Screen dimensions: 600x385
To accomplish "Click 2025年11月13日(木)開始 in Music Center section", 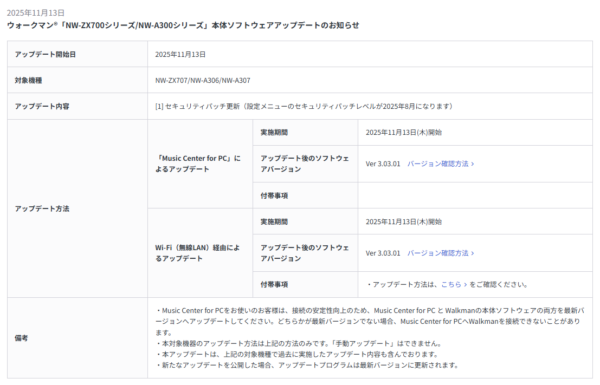I will [404, 132].
